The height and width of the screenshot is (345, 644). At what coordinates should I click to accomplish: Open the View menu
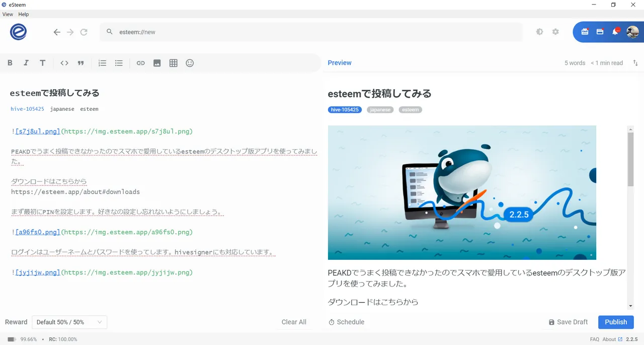point(8,14)
